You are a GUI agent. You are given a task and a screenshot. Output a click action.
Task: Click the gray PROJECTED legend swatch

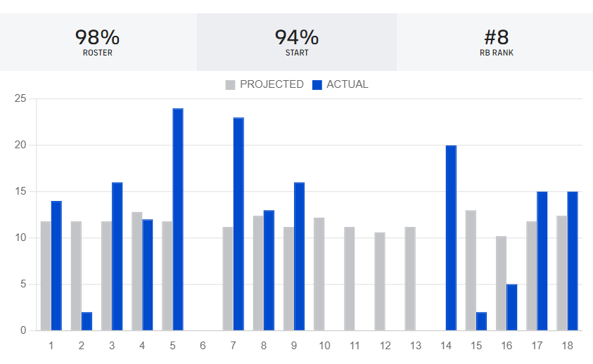pos(230,85)
